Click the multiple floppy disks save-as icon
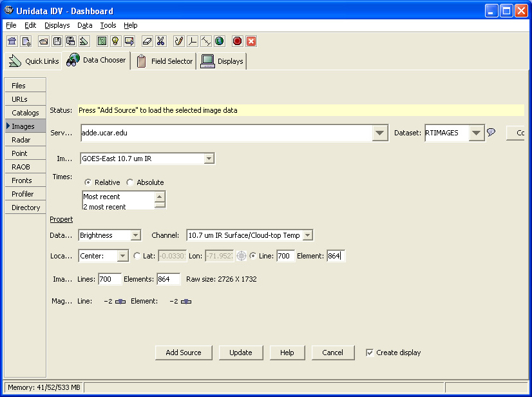 (x=71, y=41)
